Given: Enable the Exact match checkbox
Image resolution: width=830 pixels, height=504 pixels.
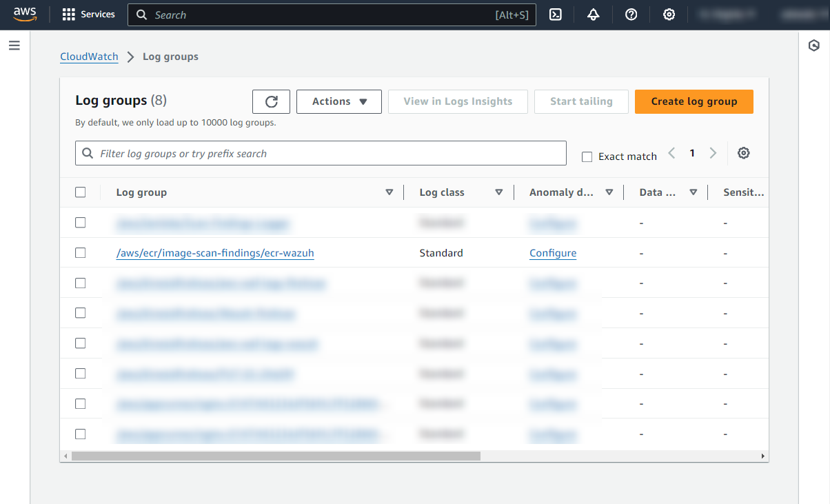Looking at the screenshot, I should click(x=587, y=157).
